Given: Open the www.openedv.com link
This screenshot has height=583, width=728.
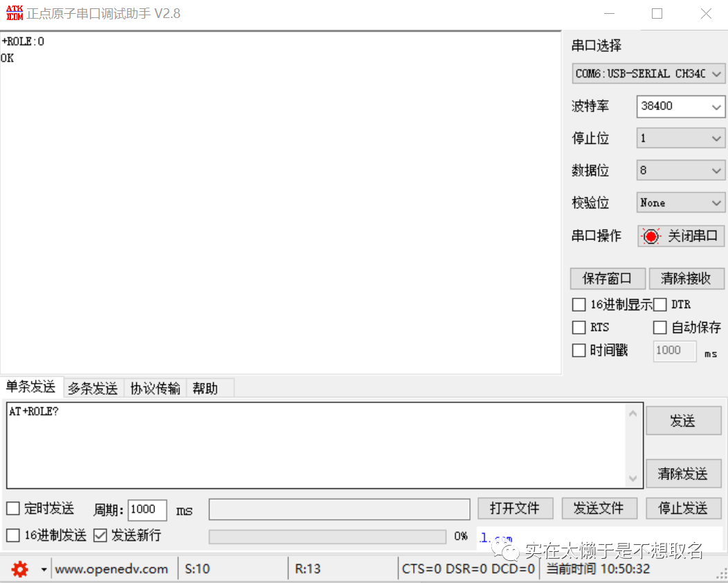Looking at the screenshot, I should pyautogui.click(x=111, y=569).
